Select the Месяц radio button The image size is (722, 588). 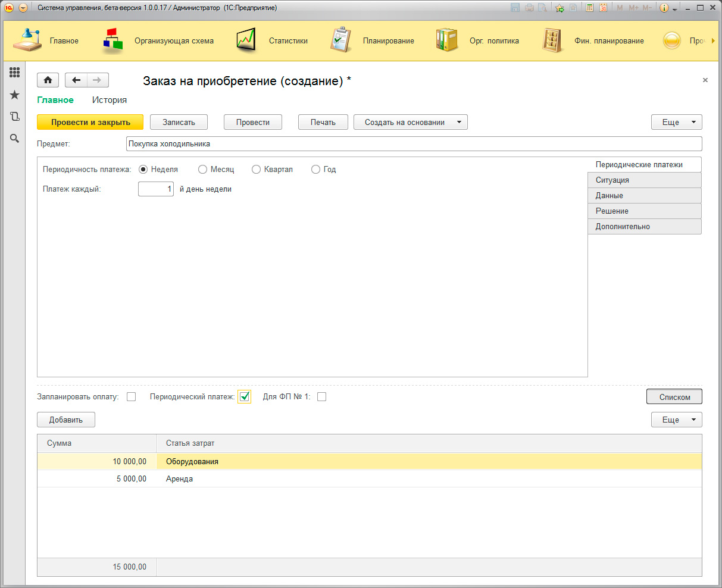[202, 170]
